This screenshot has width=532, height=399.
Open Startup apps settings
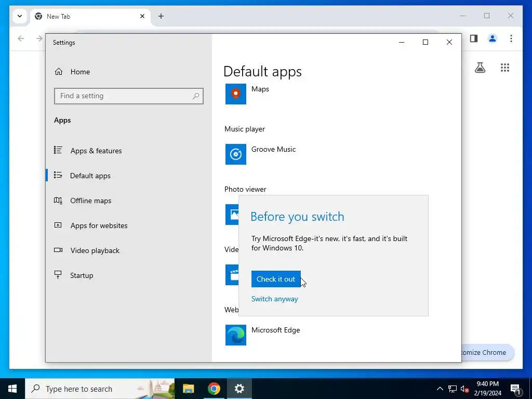[82, 275]
